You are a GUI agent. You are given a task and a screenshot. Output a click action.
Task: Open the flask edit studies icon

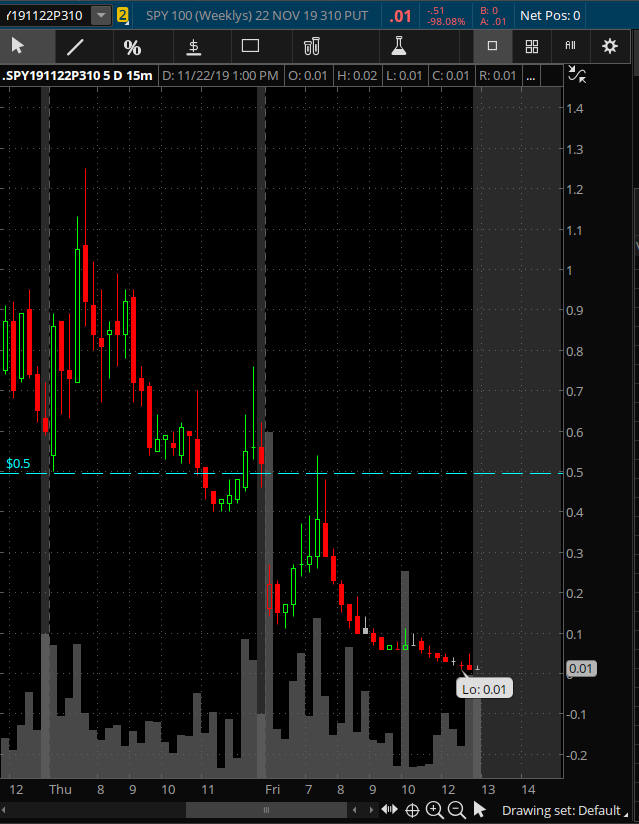click(399, 46)
